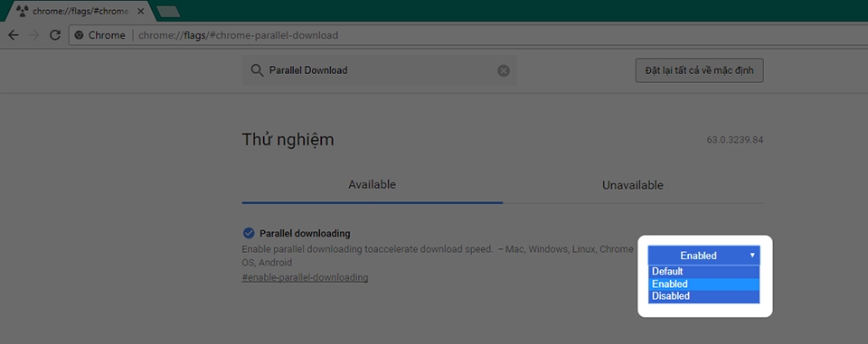
Task: Click the Chrome site info icon in address bar
Action: coord(80,35)
